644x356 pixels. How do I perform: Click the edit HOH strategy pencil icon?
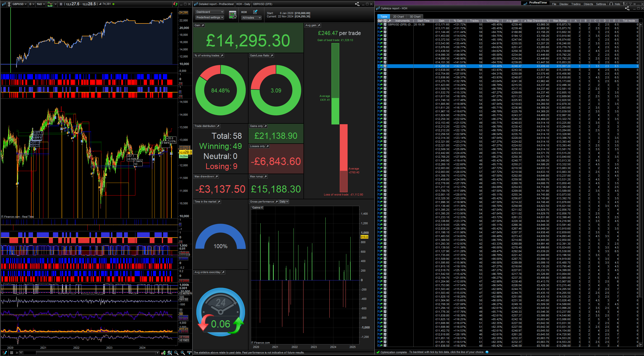point(255,12)
